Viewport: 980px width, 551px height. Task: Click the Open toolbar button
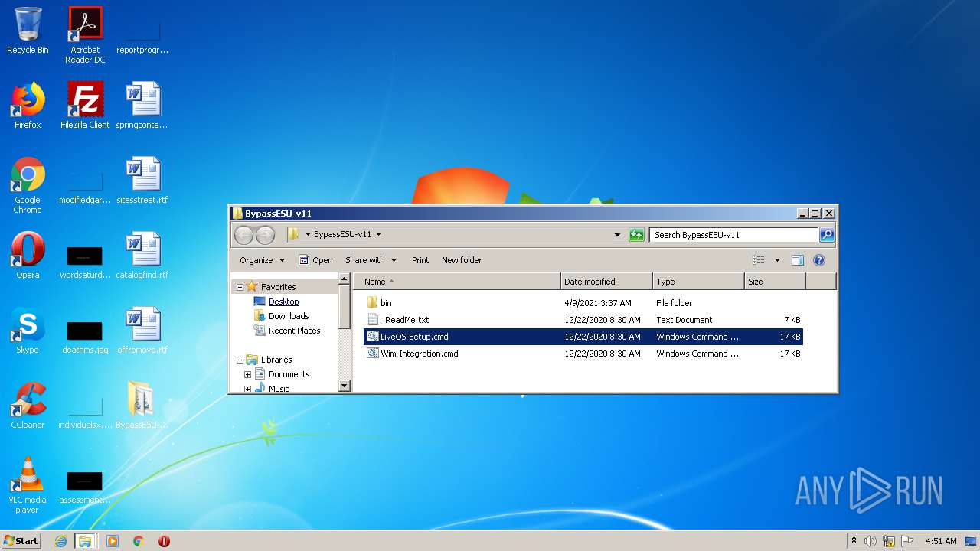coord(315,260)
